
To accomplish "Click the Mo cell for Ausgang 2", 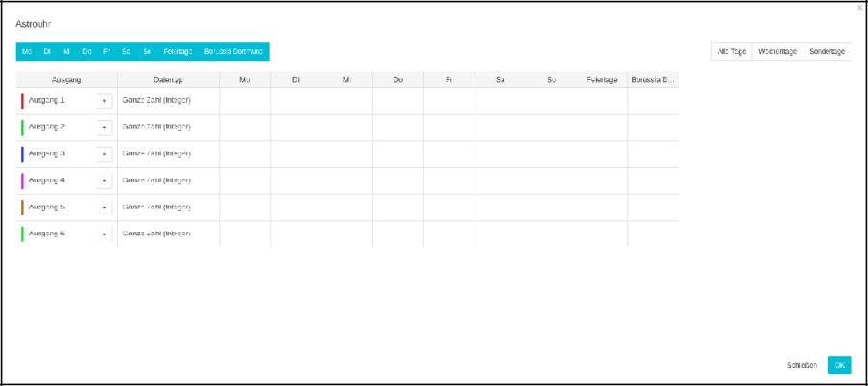I will [x=244, y=127].
